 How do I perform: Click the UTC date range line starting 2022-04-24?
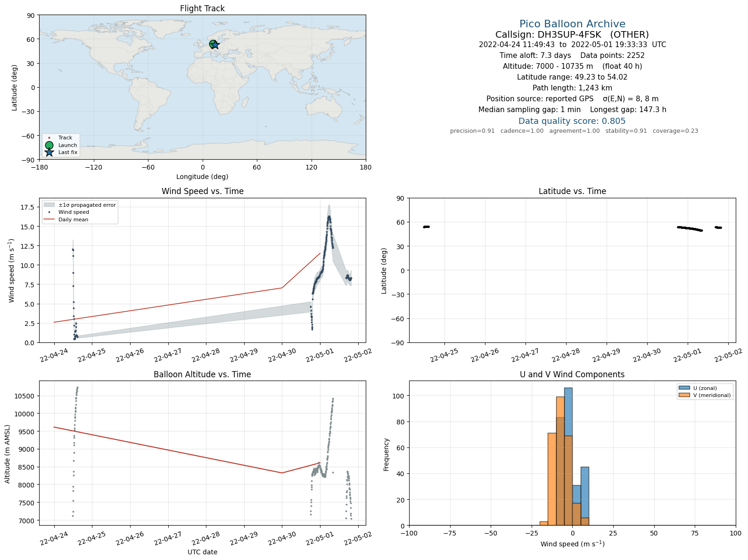point(572,45)
